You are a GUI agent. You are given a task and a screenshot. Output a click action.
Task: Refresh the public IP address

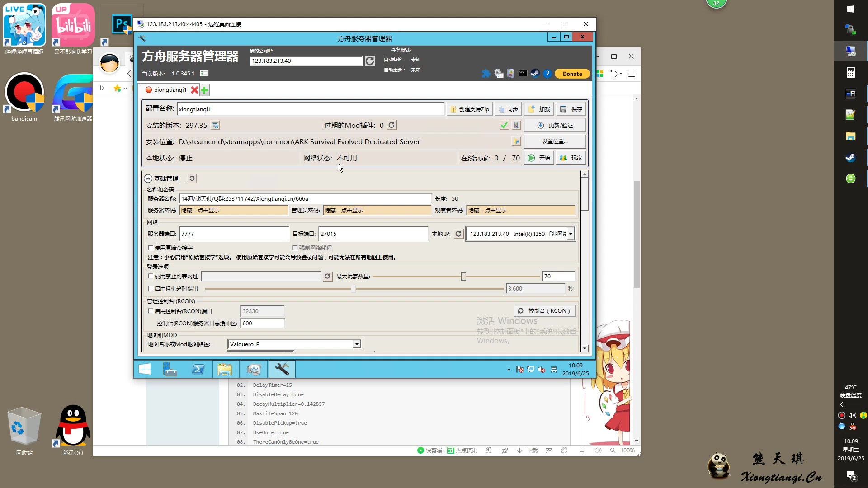click(x=370, y=61)
